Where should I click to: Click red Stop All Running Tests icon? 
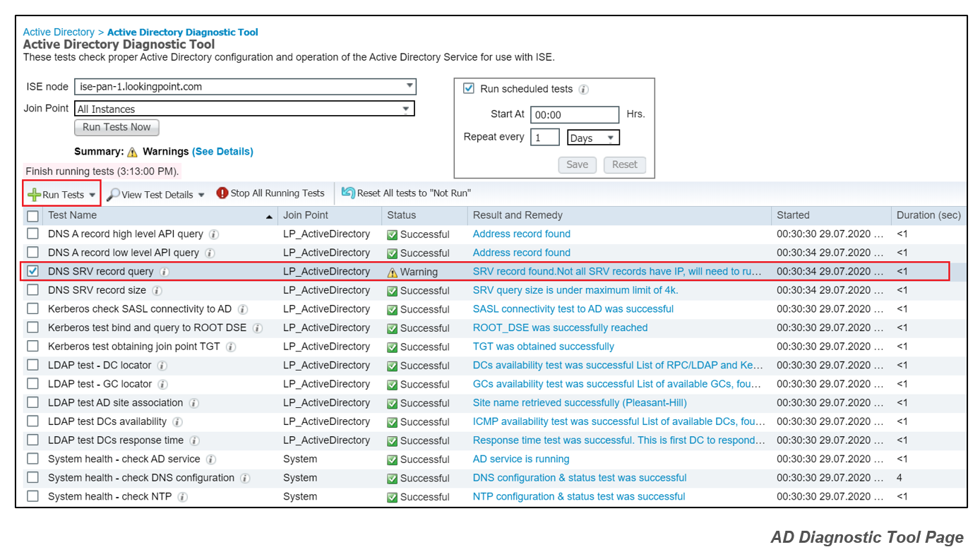click(222, 193)
